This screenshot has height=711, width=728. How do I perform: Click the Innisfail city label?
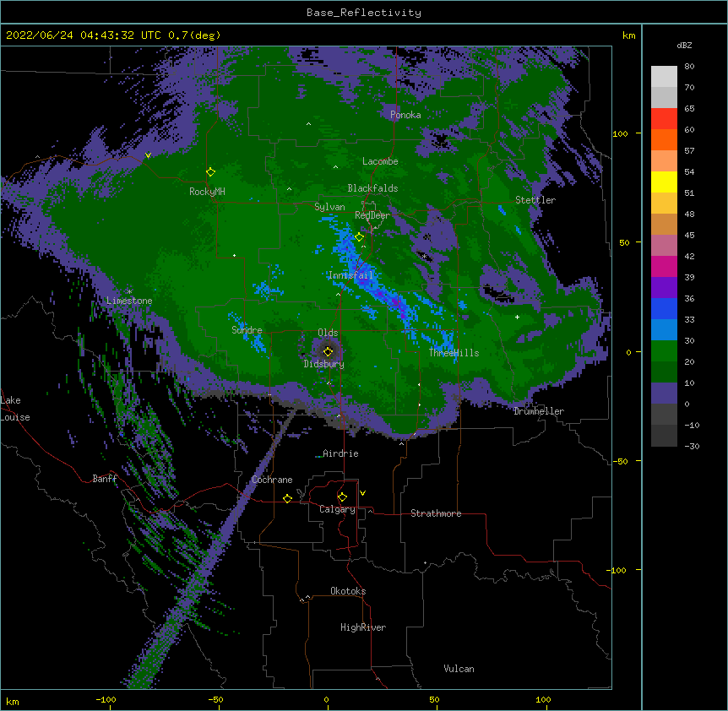[x=350, y=275]
